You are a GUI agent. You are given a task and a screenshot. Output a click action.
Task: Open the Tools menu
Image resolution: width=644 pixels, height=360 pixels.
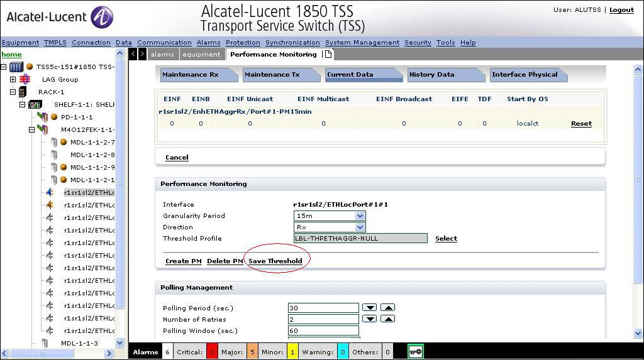coord(446,42)
